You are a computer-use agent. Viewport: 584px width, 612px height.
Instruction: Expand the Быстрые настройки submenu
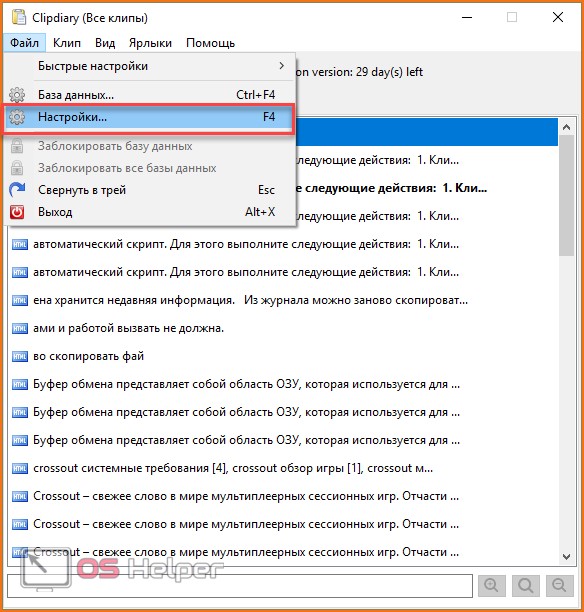point(150,66)
